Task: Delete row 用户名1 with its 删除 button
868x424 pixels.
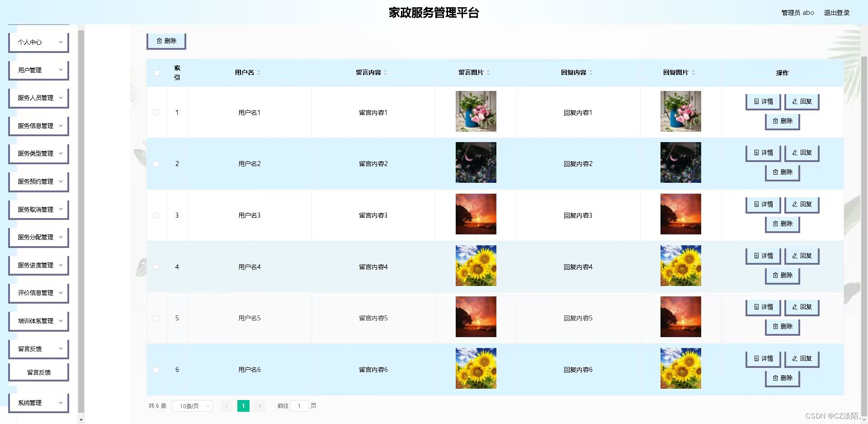Action: click(783, 121)
